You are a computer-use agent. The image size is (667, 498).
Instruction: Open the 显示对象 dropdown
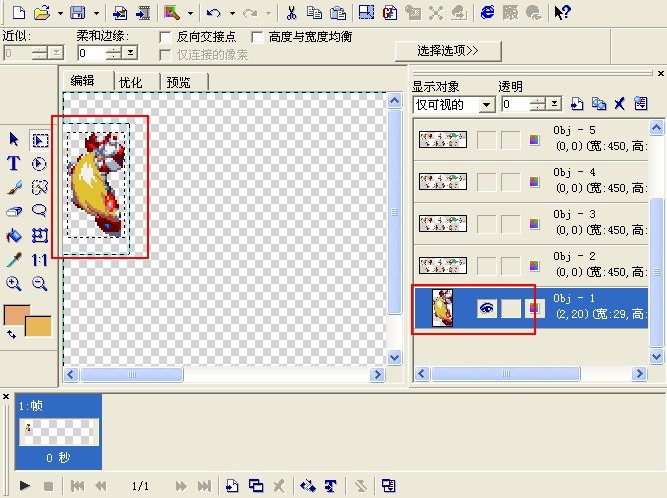[487, 105]
